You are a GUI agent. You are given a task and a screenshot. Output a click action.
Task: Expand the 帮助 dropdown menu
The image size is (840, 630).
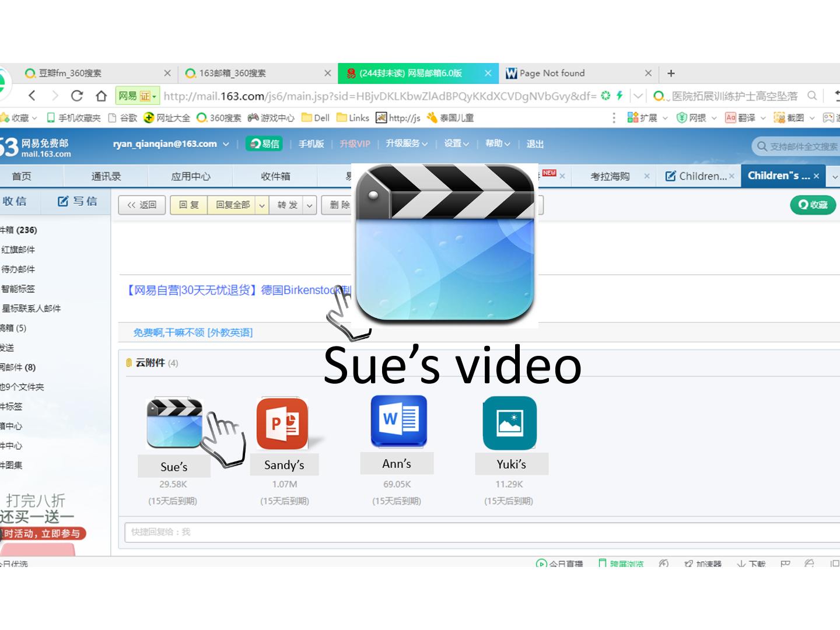[507, 144]
